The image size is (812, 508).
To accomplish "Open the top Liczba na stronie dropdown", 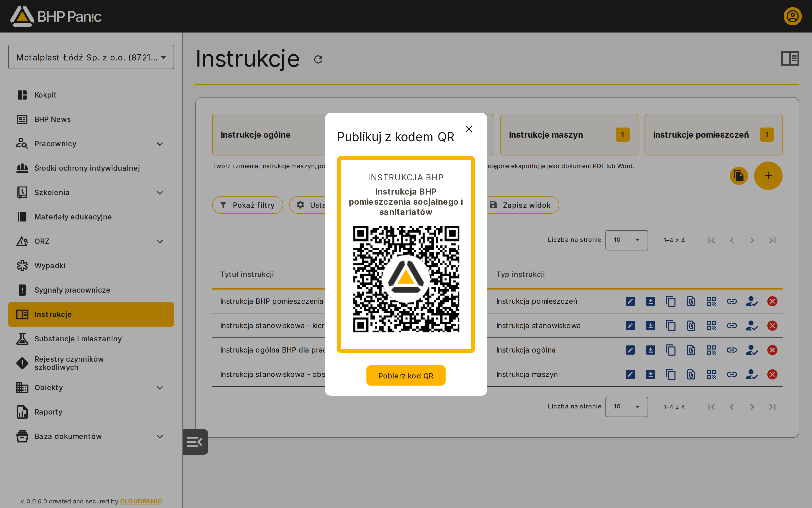I will click(627, 240).
